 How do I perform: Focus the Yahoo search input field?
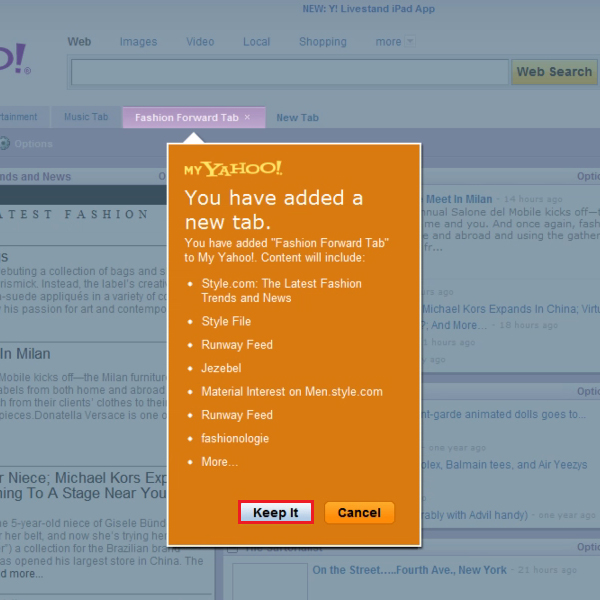[290, 72]
